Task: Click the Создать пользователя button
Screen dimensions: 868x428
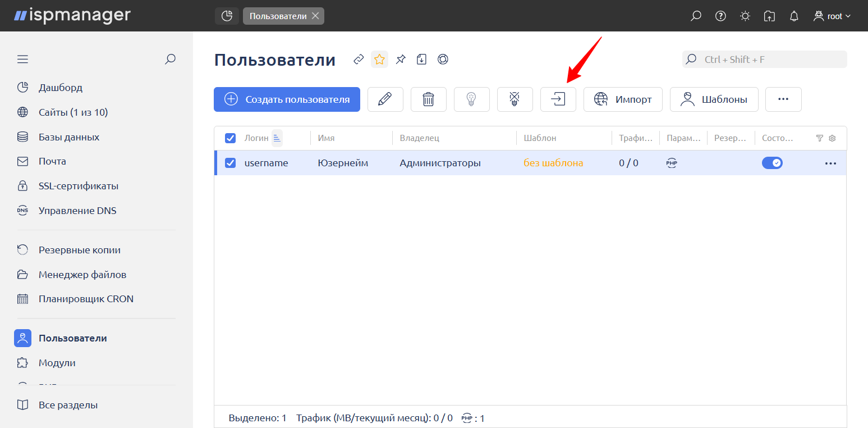Action: click(x=287, y=99)
